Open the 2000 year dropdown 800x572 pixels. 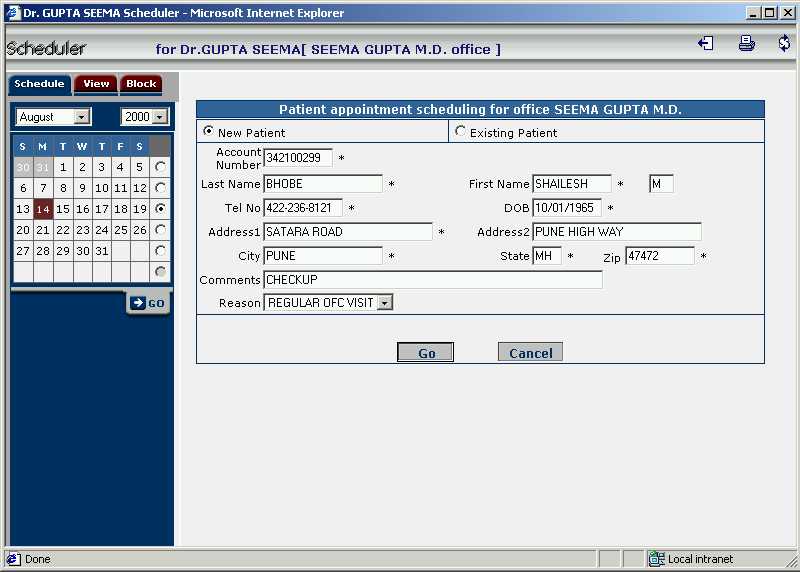coord(160,117)
